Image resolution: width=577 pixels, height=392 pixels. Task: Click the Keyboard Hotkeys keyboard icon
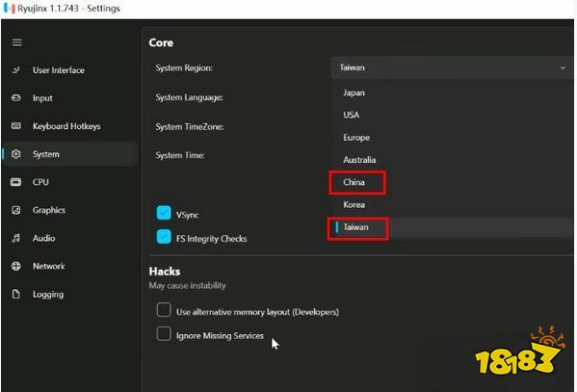[x=15, y=126]
